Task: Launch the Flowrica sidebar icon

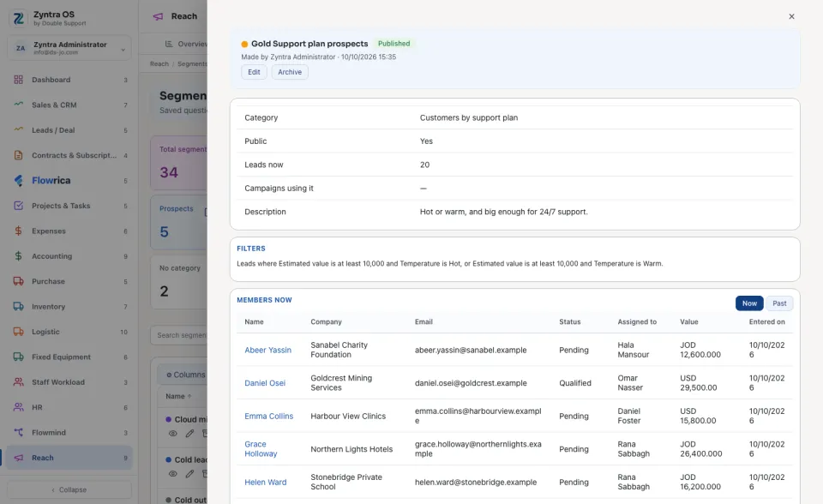Action: 18,180
